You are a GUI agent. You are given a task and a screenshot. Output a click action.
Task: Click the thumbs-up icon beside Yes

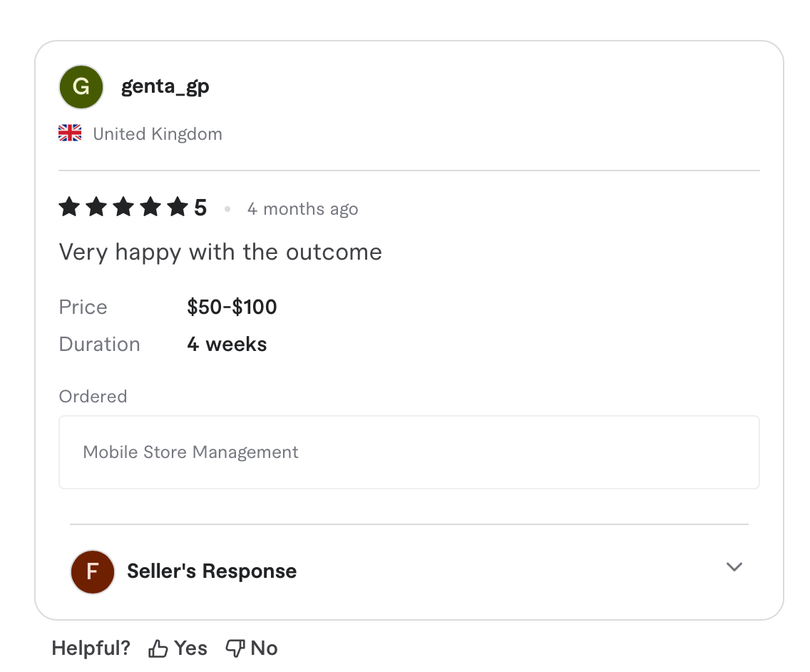(158, 648)
